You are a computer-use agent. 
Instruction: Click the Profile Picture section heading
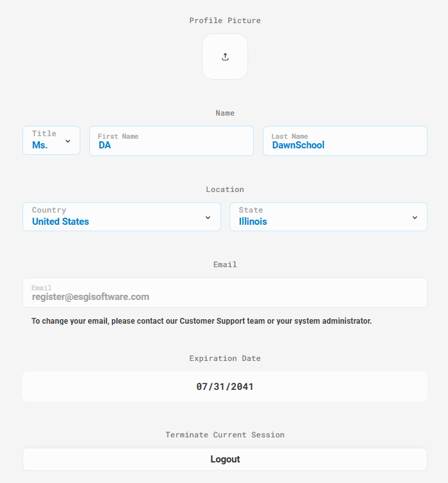click(x=225, y=21)
